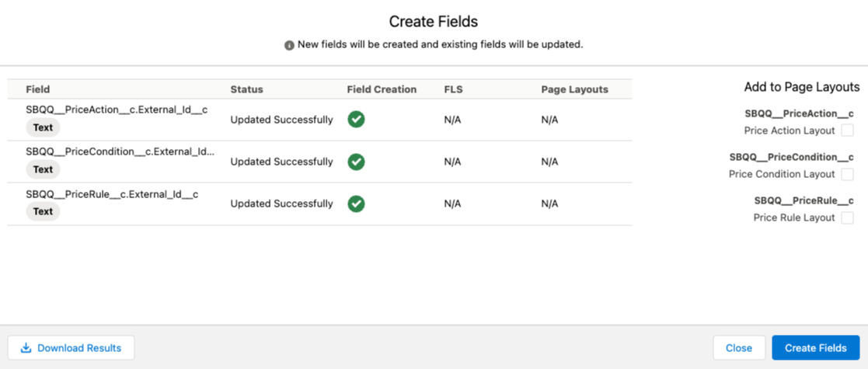Check the Price Rule Layout box

tap(847, 218)
